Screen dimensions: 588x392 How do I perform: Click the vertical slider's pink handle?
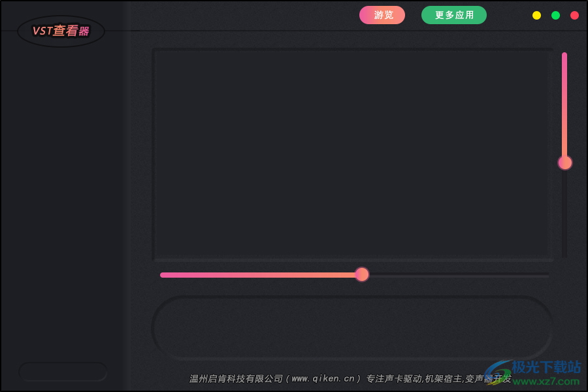[x=565, y=163]
